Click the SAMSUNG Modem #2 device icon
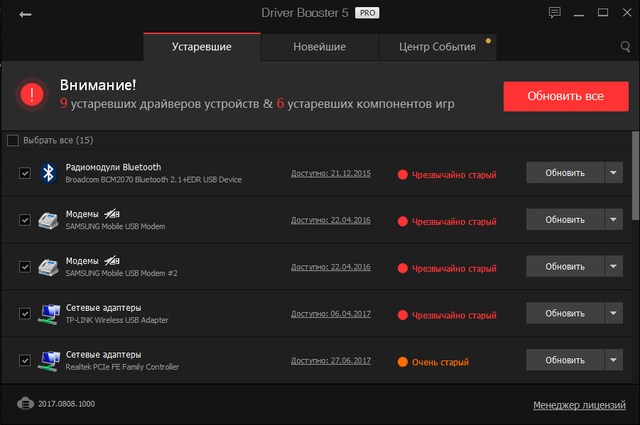 [49, 267]
